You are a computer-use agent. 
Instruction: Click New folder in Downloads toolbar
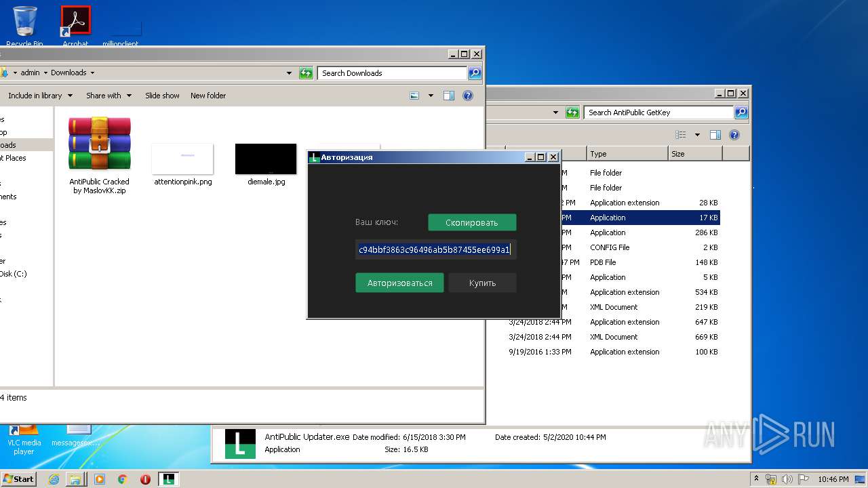(208, 96)
